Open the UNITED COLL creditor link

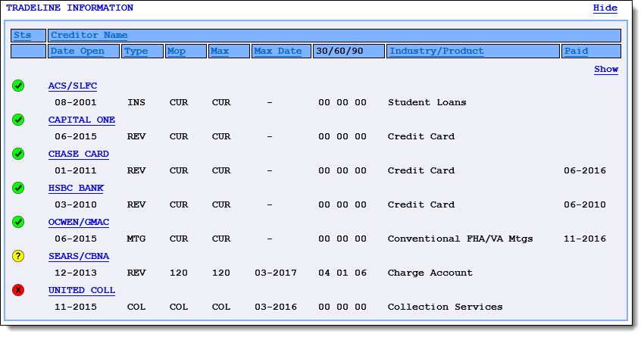click(82, 290)
